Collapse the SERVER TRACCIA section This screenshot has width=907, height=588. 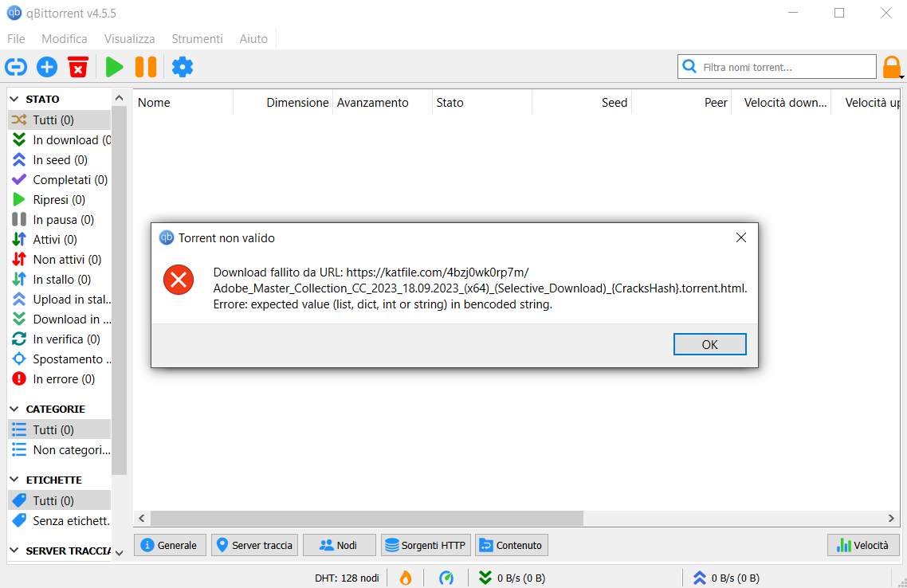click(x=14, y=551)
